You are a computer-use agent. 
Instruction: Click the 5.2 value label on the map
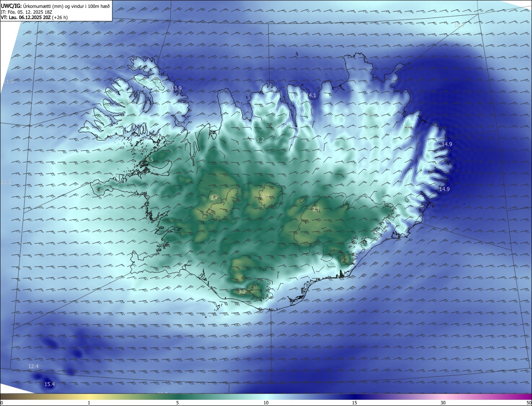click(x=260, y=140)
